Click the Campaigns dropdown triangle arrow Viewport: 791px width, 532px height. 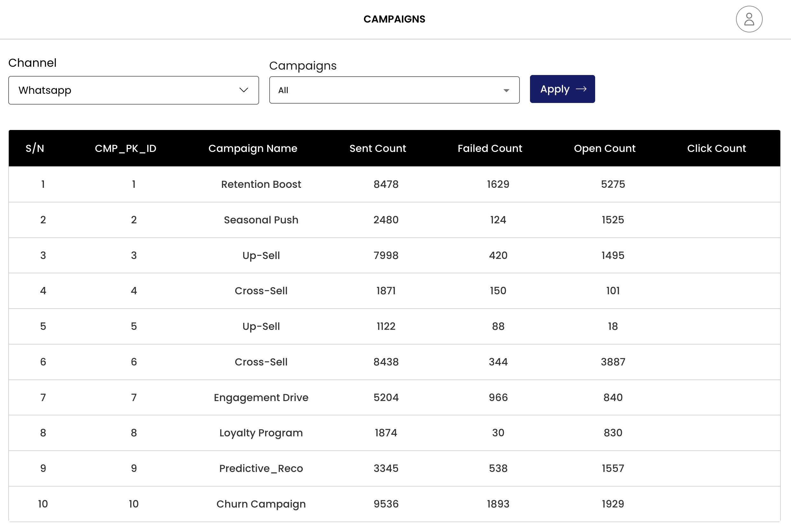coord(506,90)
